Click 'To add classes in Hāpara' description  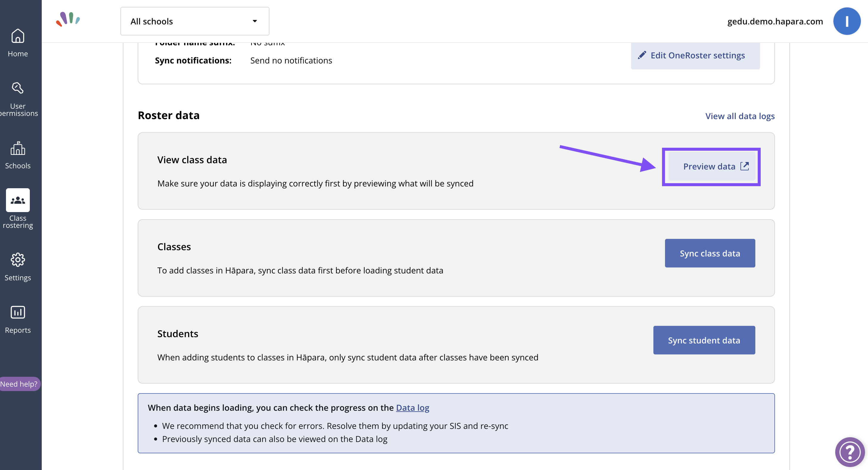click(x=300, y=270)
